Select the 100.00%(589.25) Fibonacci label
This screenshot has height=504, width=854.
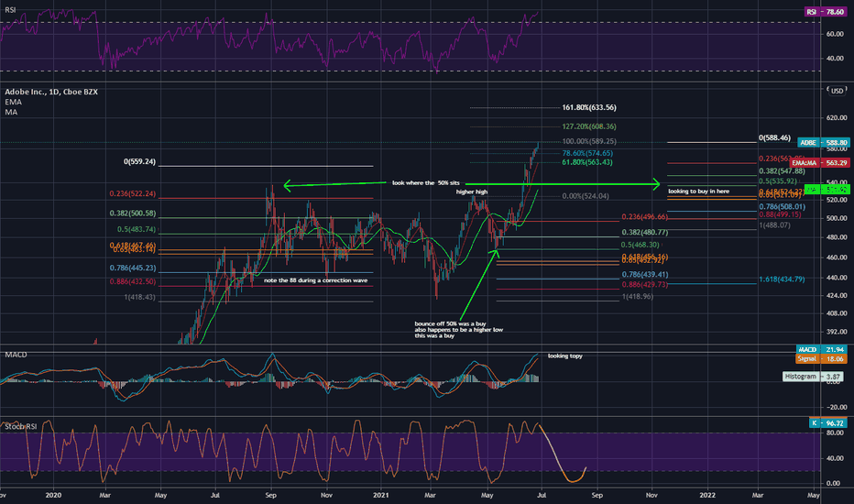point(589,141)
